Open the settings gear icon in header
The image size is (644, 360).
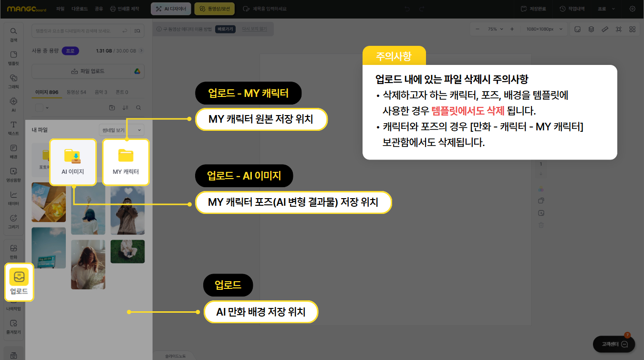click(633, 9)
